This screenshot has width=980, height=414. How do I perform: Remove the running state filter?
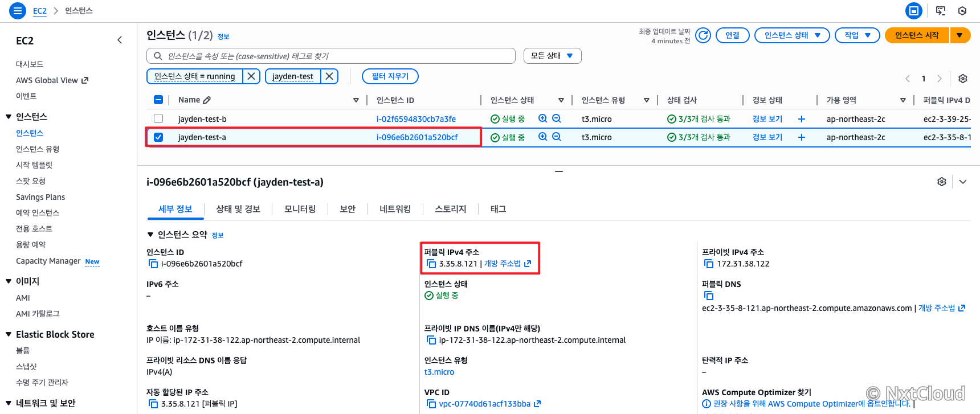click(251, 76)
